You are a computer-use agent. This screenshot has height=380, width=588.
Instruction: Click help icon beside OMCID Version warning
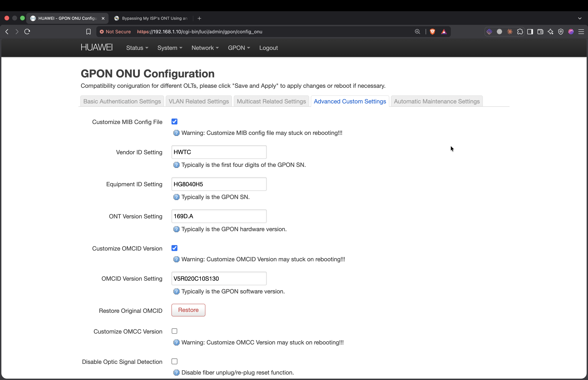click(x=176, y=259)
